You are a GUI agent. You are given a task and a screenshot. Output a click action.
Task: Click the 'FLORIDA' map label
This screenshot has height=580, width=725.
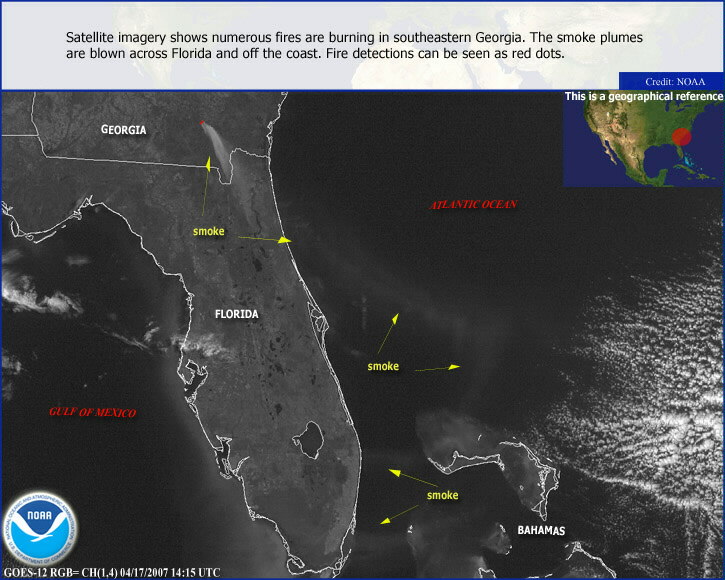pos(236,314)
